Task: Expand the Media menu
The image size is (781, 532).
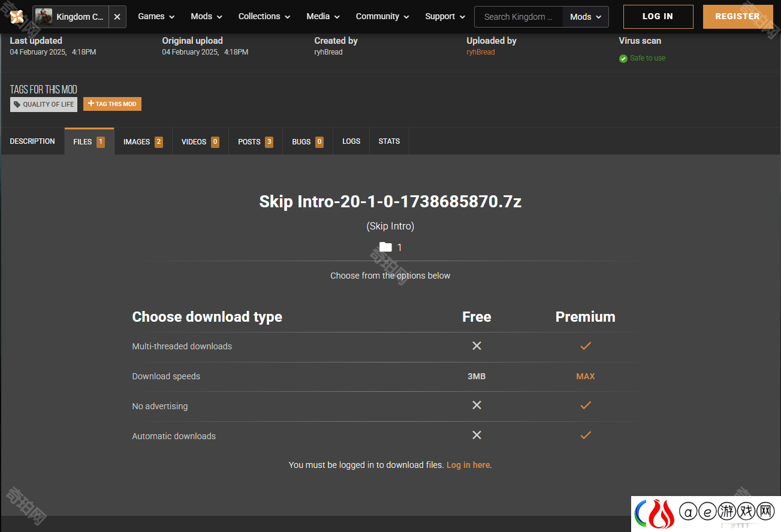Action: click(324, 17)
